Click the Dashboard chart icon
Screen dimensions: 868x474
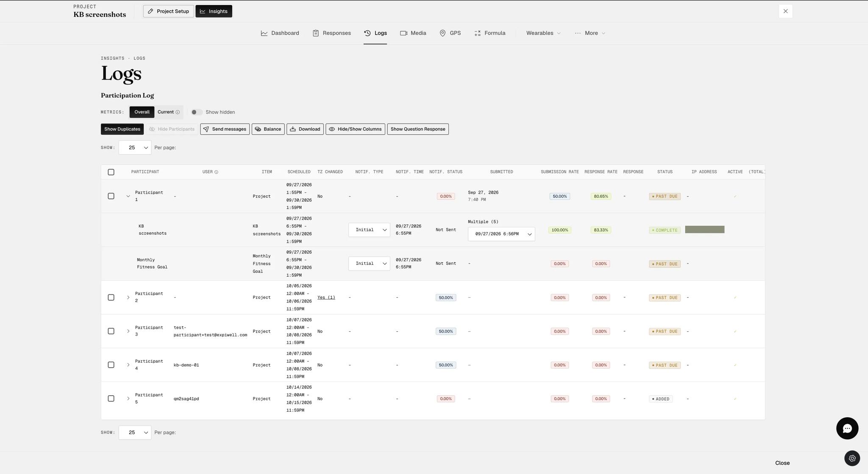click(264, 33)
